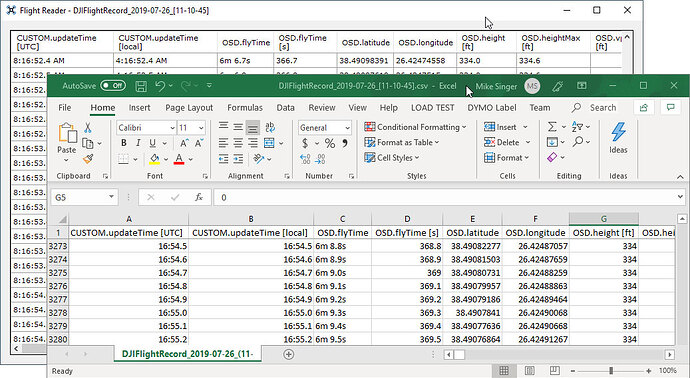Click the Sort & Filter icon
Viewport: 690px width, 378px height.
[x=577, y=127]
